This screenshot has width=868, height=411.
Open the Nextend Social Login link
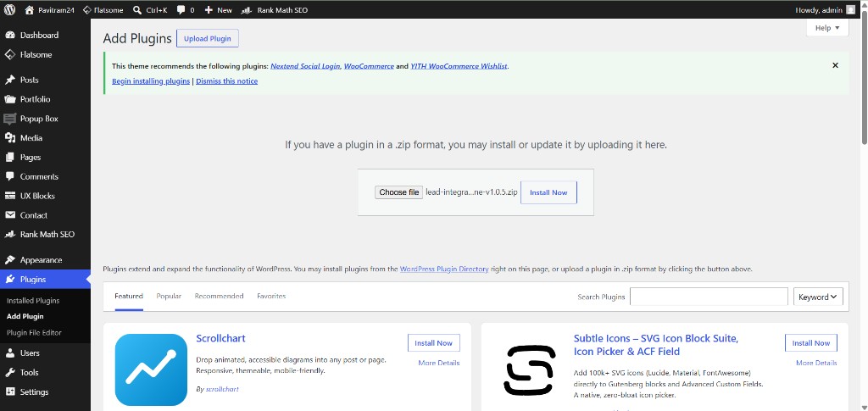pyautogui.click(x=305, y=66)
